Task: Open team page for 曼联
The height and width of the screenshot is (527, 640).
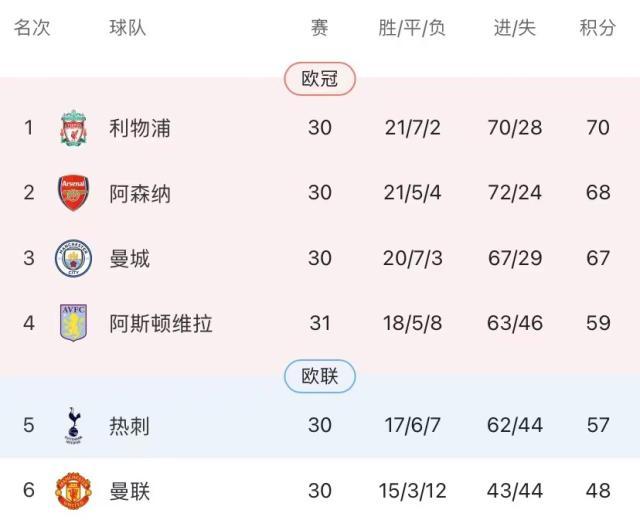Action: [x=130, y=491]
